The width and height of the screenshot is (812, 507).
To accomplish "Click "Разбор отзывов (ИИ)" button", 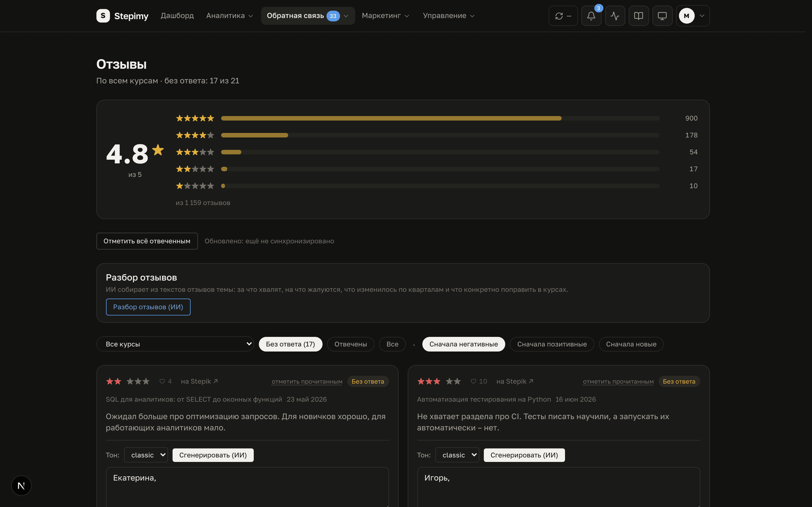I will [x=148, y=307].
